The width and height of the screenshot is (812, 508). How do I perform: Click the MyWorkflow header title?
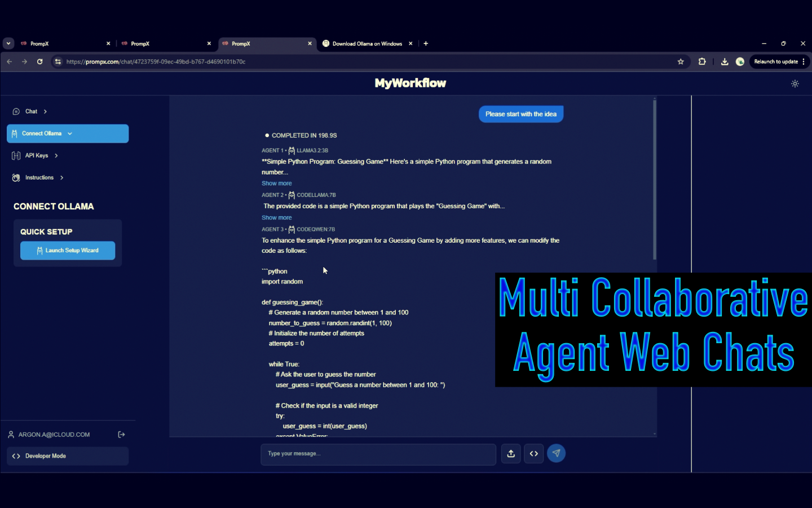411,84
